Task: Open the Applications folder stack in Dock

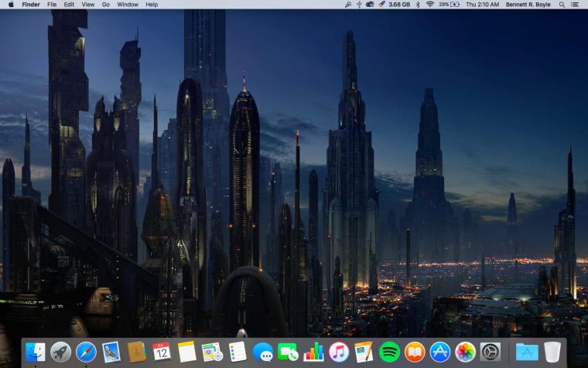Action: coord(527,353)
